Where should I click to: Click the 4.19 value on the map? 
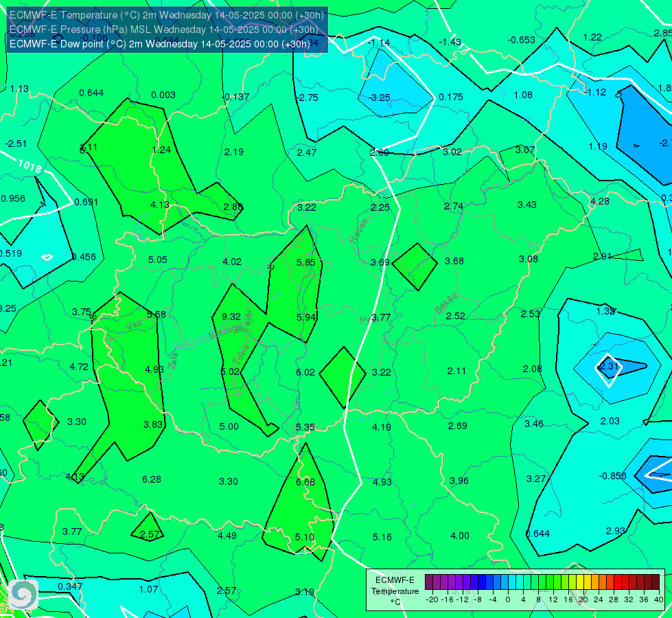click(x=382, y=426)
